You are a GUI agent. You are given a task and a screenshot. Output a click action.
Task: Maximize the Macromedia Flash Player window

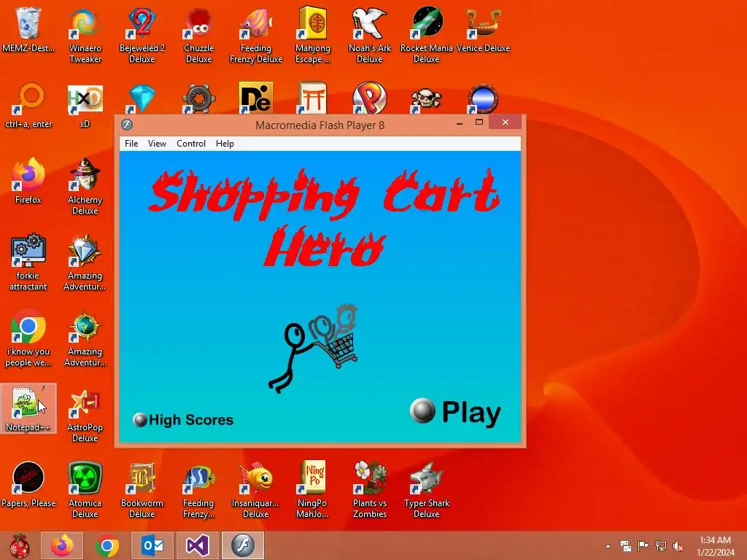479,122
